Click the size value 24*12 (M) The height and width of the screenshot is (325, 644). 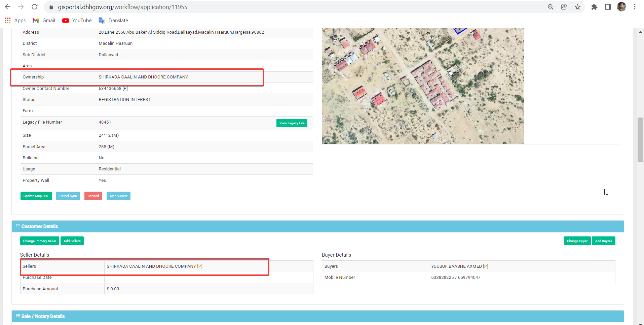coord(109,135)
